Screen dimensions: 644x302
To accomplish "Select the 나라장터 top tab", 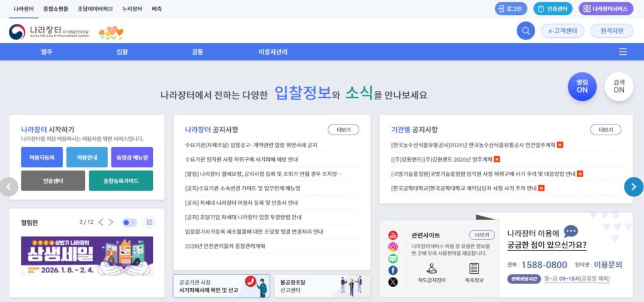I will coord(23,9).
